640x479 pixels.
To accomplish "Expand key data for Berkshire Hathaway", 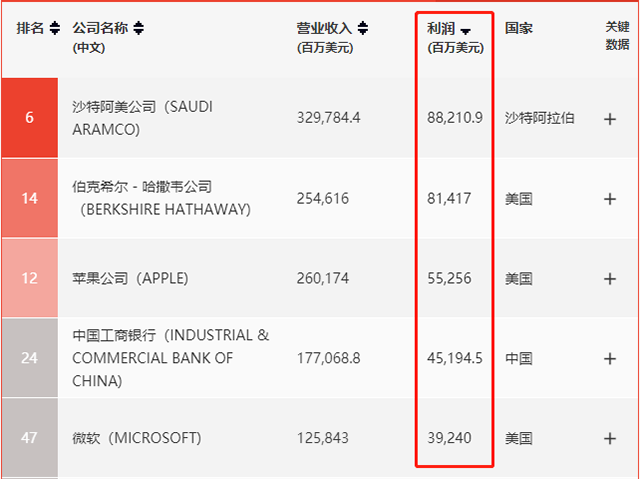I will tap(610, 199).
